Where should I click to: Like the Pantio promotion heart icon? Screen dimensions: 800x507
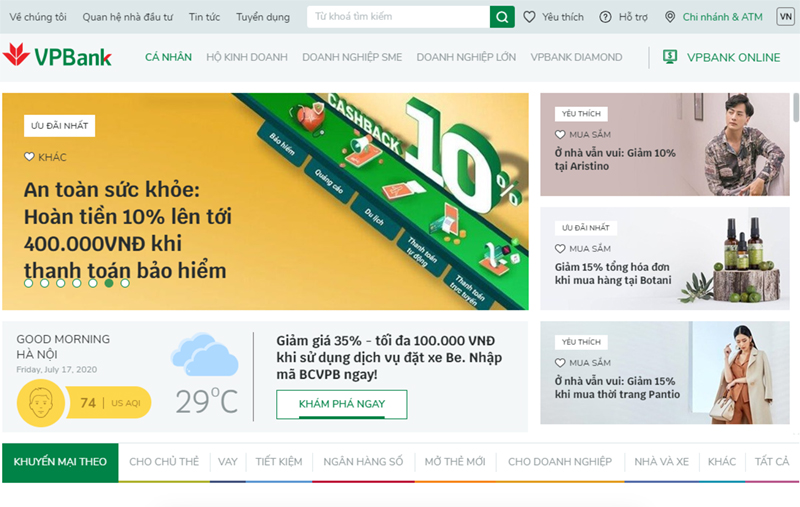click(x=560, y=363)
